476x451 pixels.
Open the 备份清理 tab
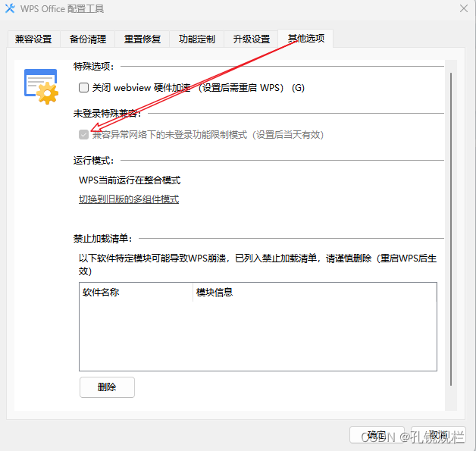[88, 39]
